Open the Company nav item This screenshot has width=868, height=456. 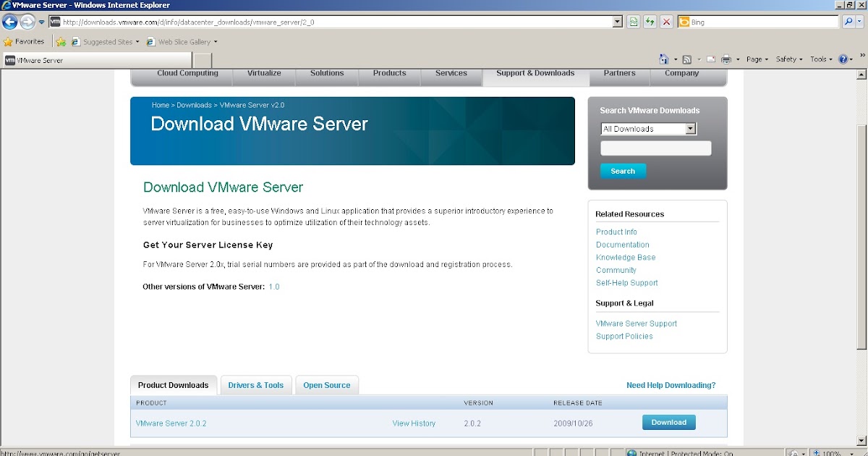[681, 73]
